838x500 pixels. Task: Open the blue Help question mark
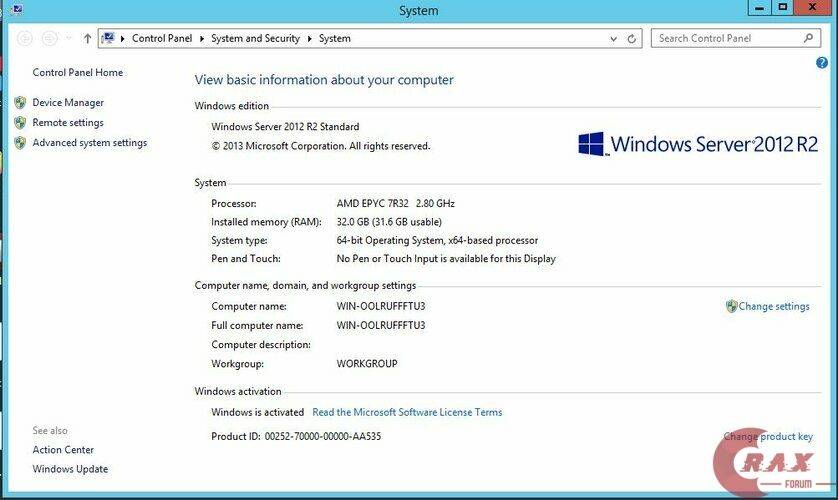coord(821,63)
